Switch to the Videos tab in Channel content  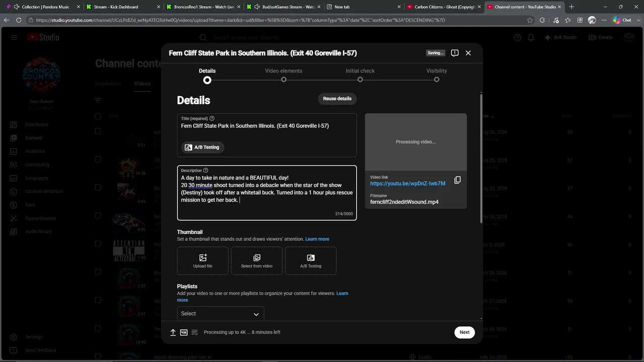[x=142, y=83]
